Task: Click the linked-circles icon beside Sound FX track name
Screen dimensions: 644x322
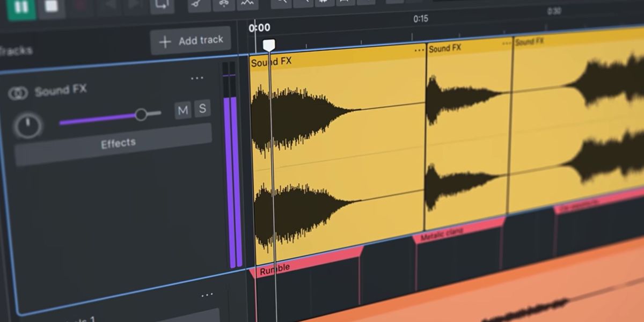Action: (x=18, y=93)
